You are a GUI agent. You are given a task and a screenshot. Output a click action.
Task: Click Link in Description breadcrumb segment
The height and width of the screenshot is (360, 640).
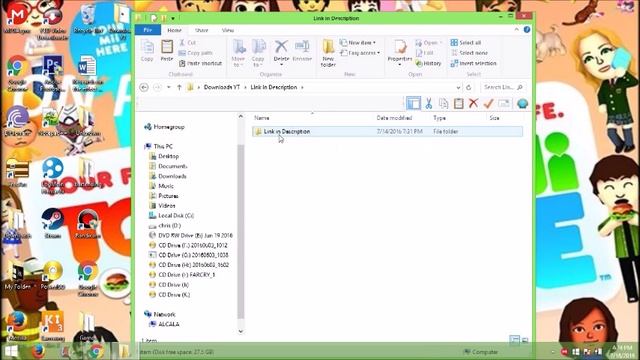pyautogui.click(x=274, y=87)
